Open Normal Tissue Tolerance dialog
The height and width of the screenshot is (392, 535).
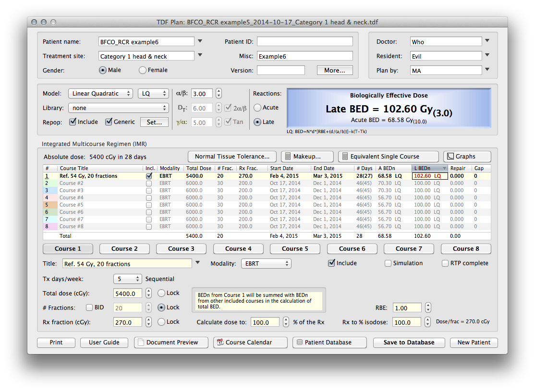pyautogui.click(x=232, y=157)
